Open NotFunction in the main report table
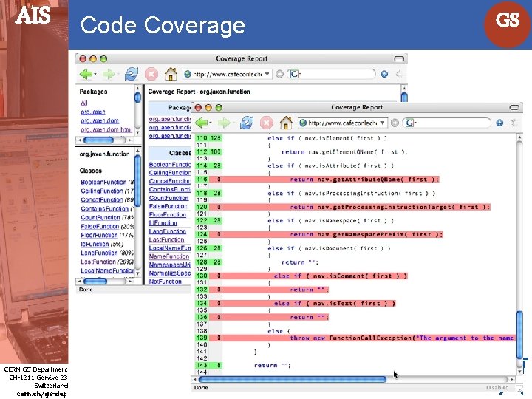532x399 pixels. [x=166, y=282]
